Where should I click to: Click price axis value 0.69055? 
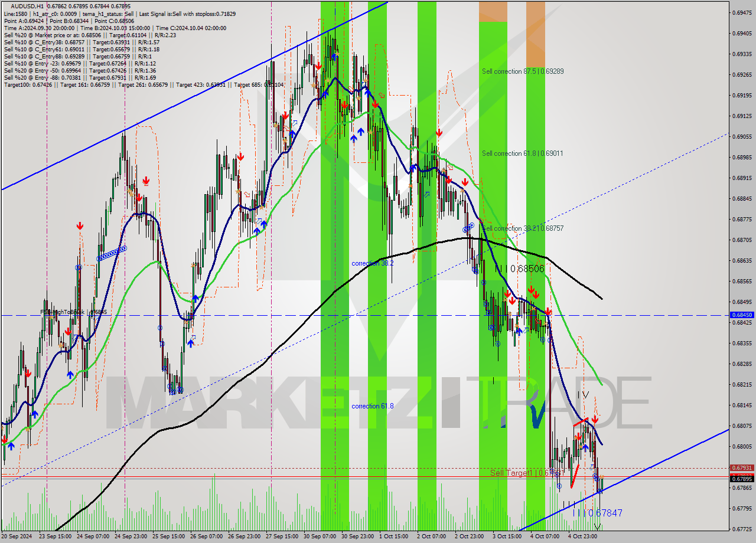tap(742, 136)
